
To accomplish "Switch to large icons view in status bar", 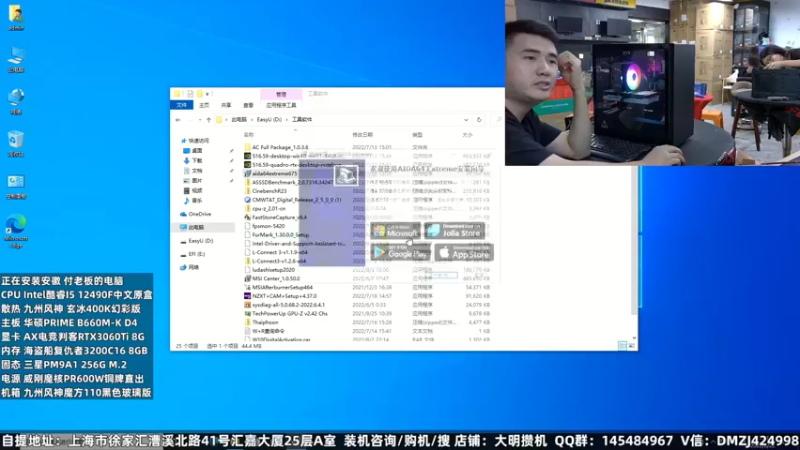I will 632,346.
